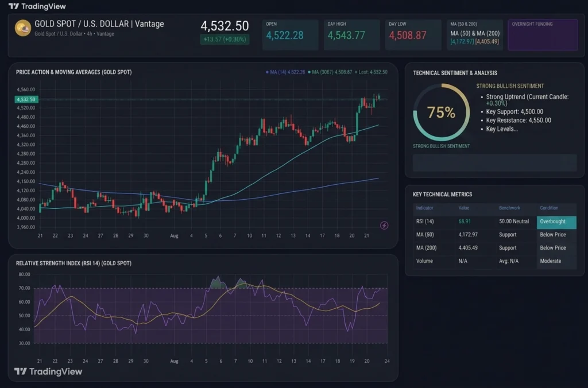Click the Benchmark column header
The height and width of the screenshot is (388, 588).
[x=510, y=208]
